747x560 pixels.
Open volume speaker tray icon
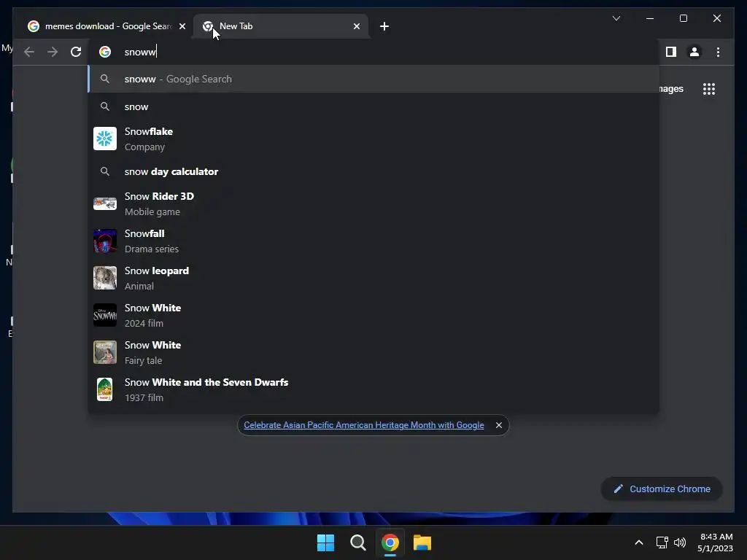(680, 542)
